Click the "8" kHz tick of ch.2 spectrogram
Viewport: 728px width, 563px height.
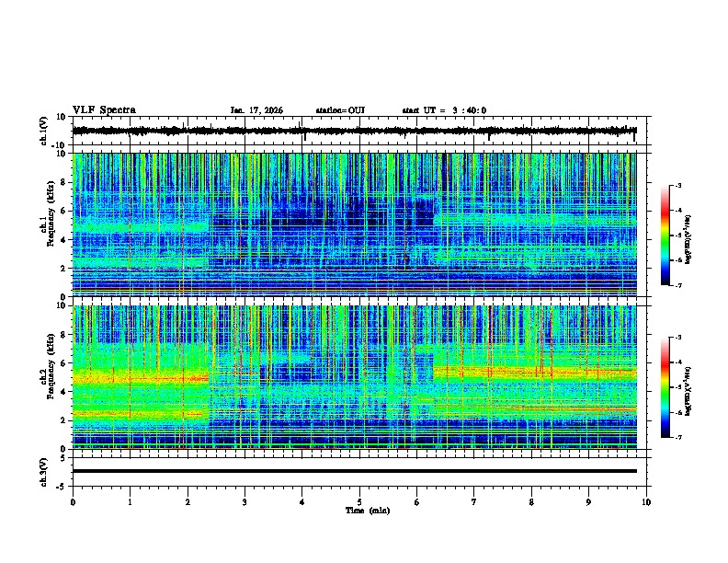63,335
